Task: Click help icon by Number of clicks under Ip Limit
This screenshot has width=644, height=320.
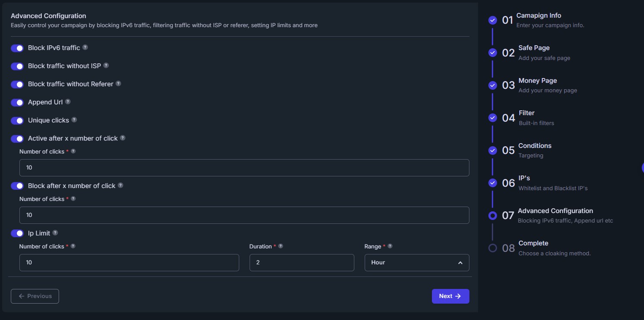Action: pyautogui.click(x=73, y=246)
